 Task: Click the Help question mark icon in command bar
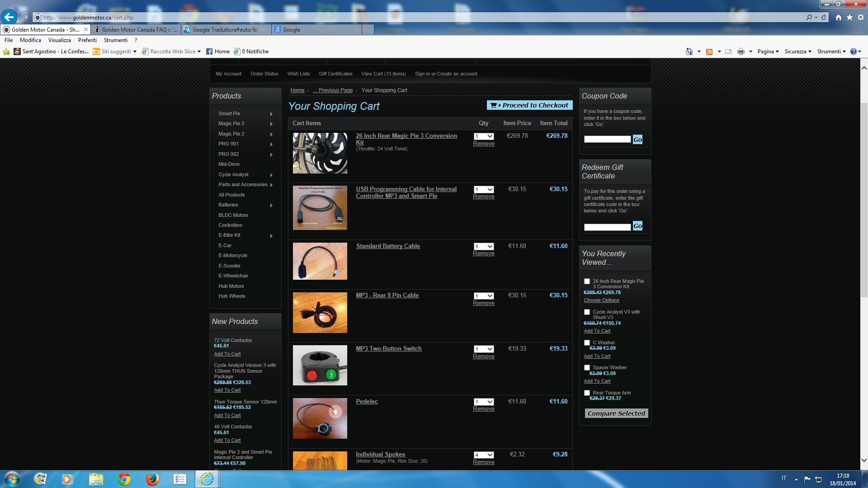854,52
